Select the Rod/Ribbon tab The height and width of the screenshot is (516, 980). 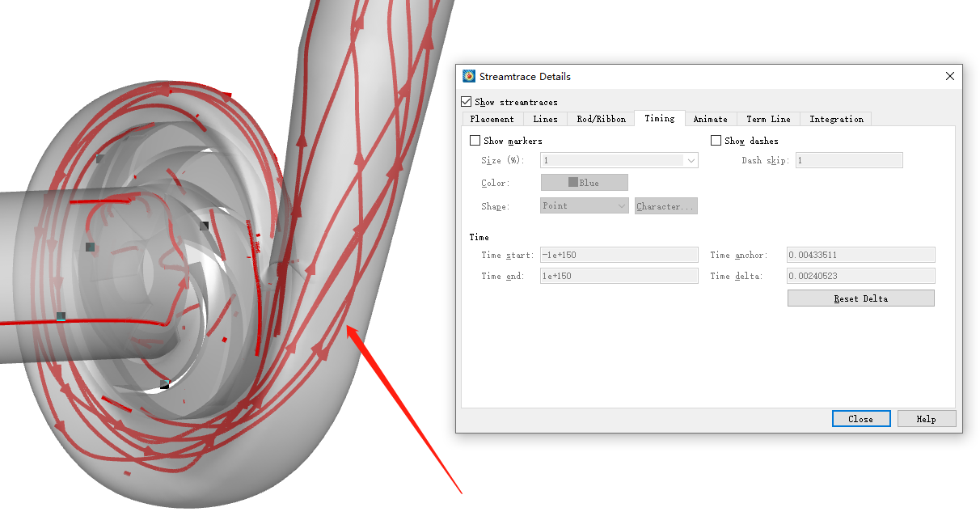[x=601, y=119]
